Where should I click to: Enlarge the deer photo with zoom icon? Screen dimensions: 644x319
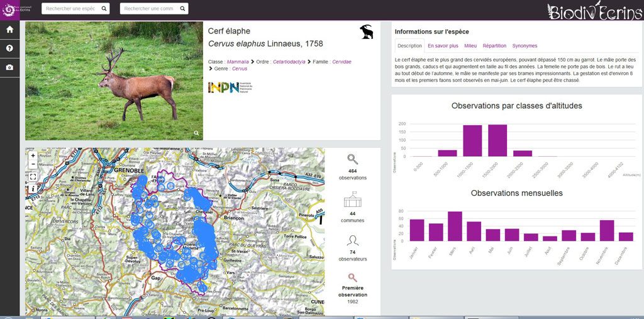click(x=196, y=133)
